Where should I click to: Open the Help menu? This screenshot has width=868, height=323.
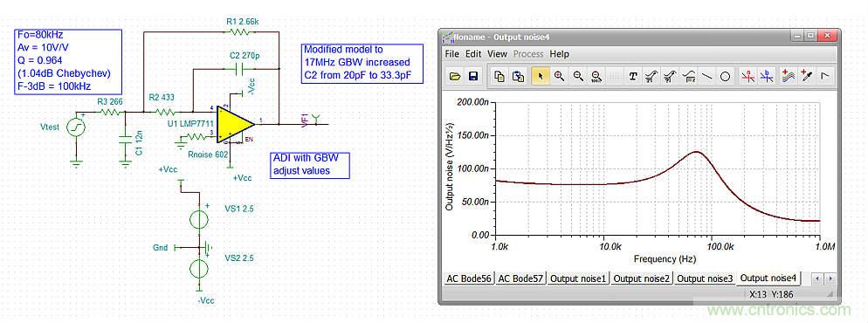(x=559, y=54)
